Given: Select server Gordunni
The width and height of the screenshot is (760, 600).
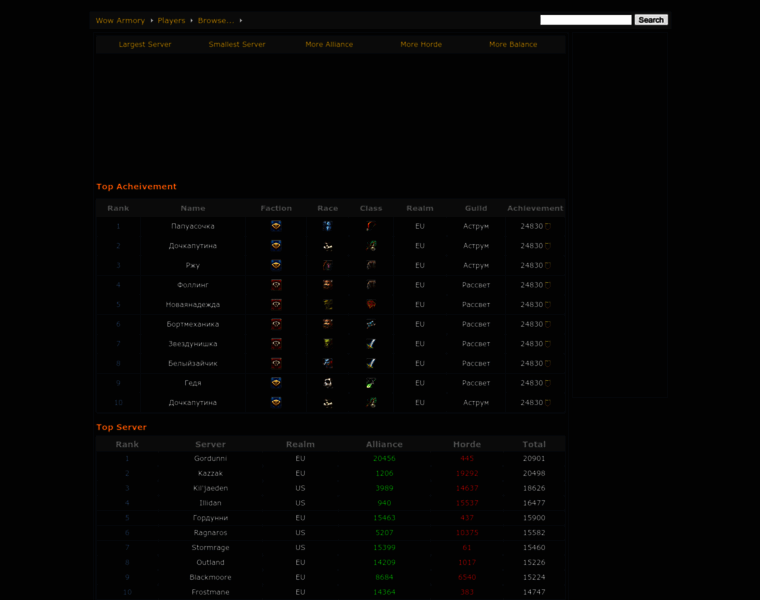Looking at the screenshot, I should [x=210, y=458].
